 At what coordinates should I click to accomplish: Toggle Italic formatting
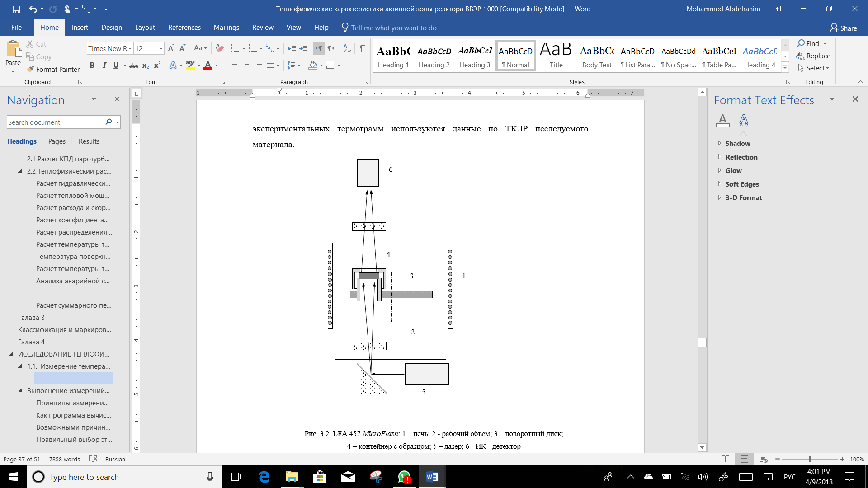104,66
